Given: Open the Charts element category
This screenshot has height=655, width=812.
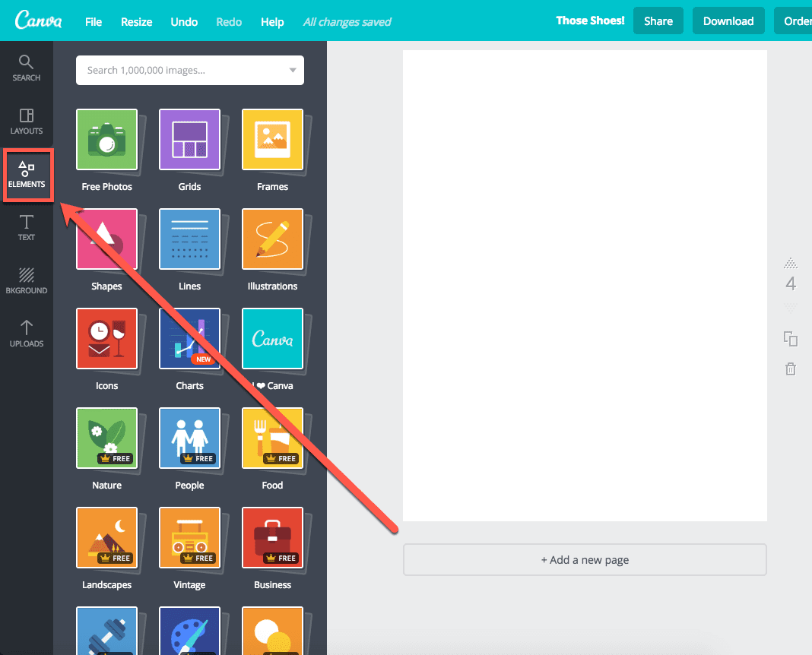Looking at the screenshot, I should click(189, 339).
